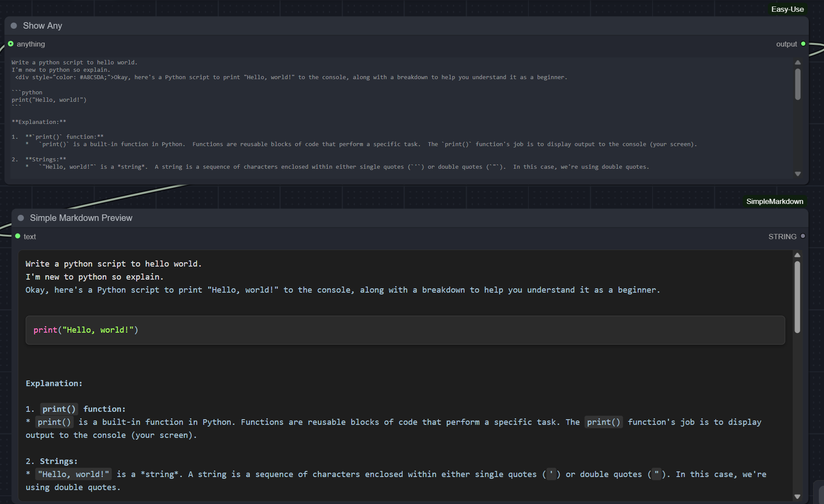Screen dimensions: 824x504
Task: Click the Easy-Use badge
Action: [x=787, y=9]
